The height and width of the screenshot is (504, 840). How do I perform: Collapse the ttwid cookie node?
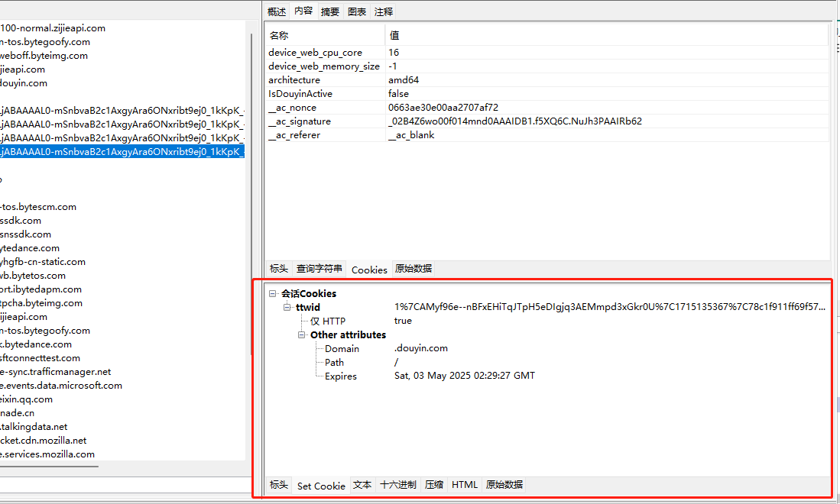pyautogui.click(x=287, y=307)
